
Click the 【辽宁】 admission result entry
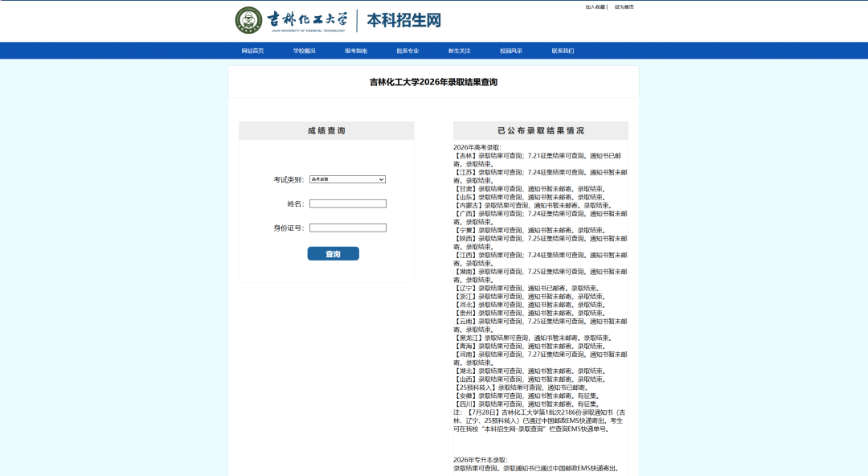529,288
